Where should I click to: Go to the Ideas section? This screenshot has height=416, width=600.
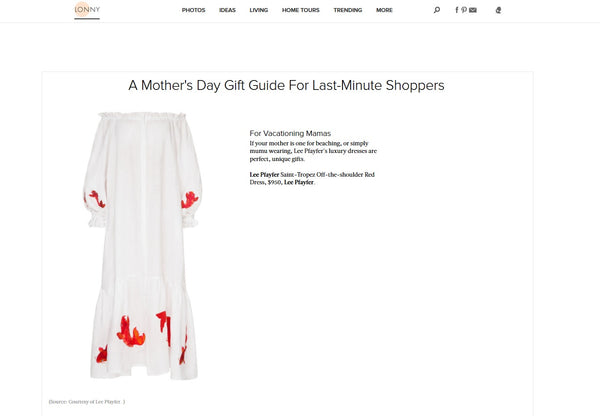tap(227, 10)
